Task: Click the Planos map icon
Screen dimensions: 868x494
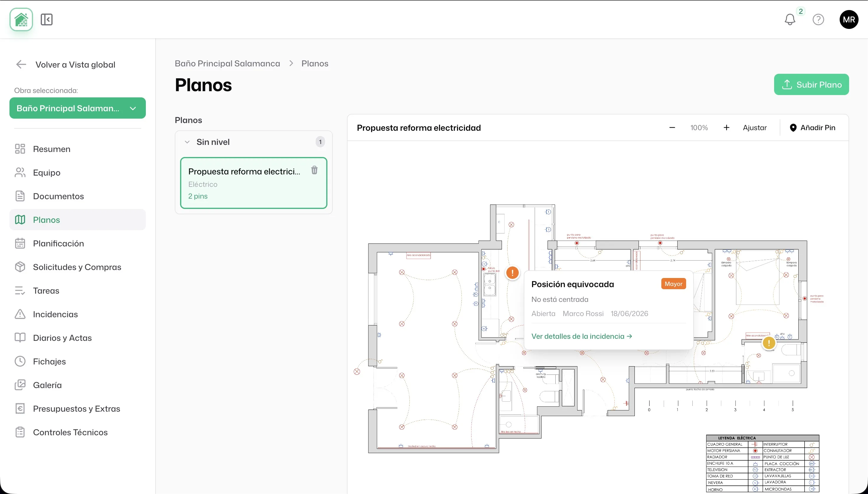Action: tap(20, 220)
